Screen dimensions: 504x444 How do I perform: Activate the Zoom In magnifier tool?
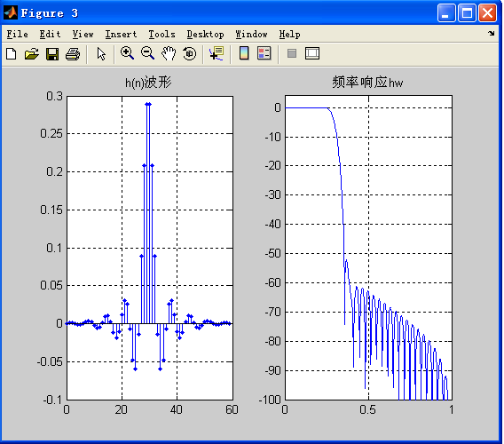[127, 53]
